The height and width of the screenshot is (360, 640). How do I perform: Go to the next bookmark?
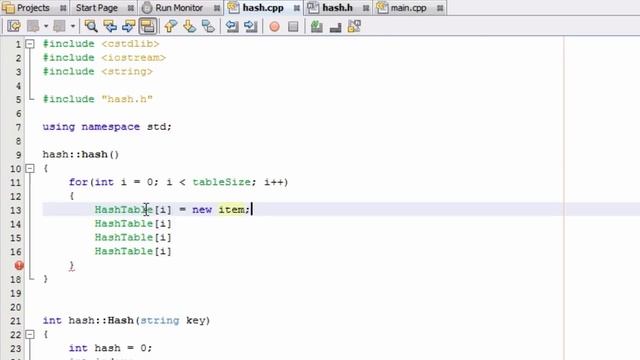189,27
